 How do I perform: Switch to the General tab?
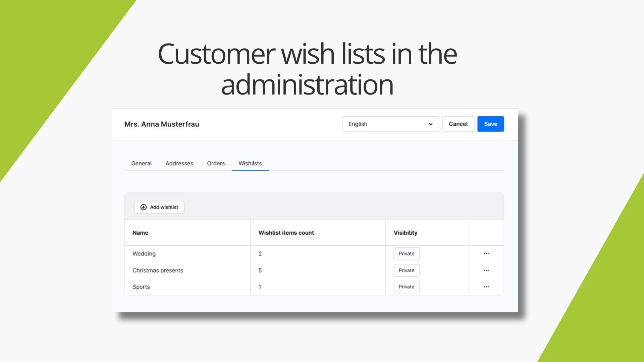tap(141, 164)
